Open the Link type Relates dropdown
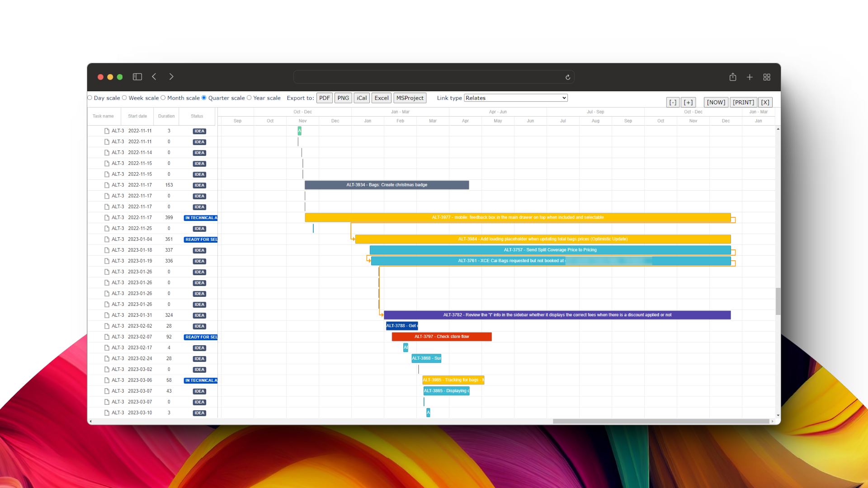Image resolution: width=868 pixels, height=488 pixels. [x=515, y=98]
